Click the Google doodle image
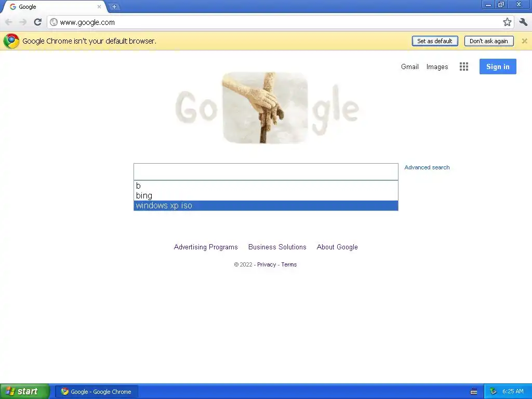 pos(267,107)
